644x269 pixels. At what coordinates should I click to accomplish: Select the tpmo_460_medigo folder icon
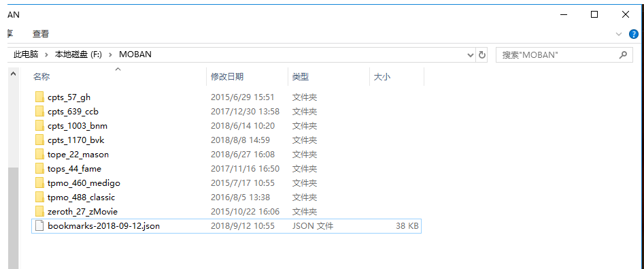click(39, 183)
